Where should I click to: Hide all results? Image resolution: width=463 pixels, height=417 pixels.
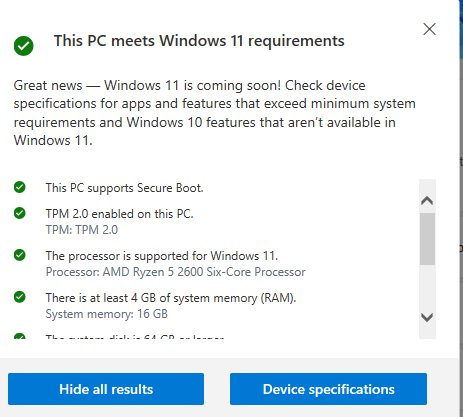[106, 389]
